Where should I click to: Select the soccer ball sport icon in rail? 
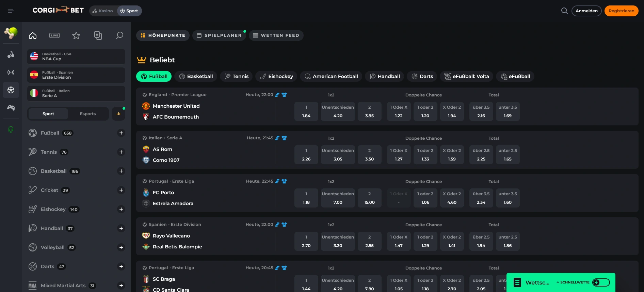pyautogui.click(x=11, y=90)
